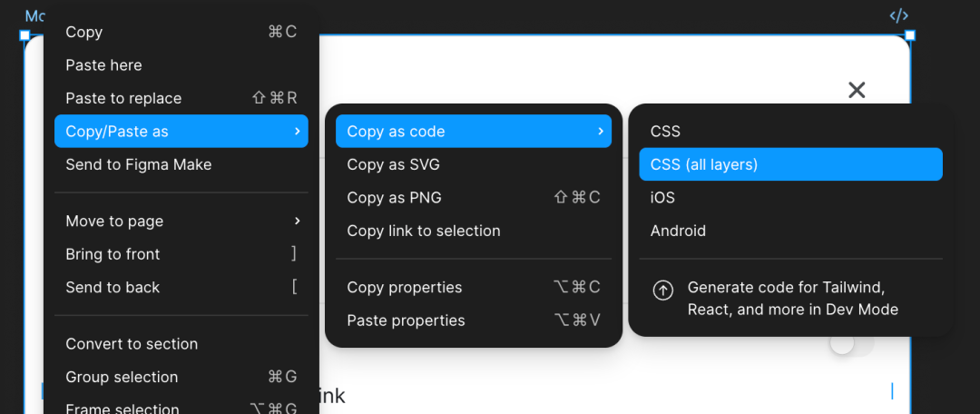Expand the Copy as code submenu

473,132
